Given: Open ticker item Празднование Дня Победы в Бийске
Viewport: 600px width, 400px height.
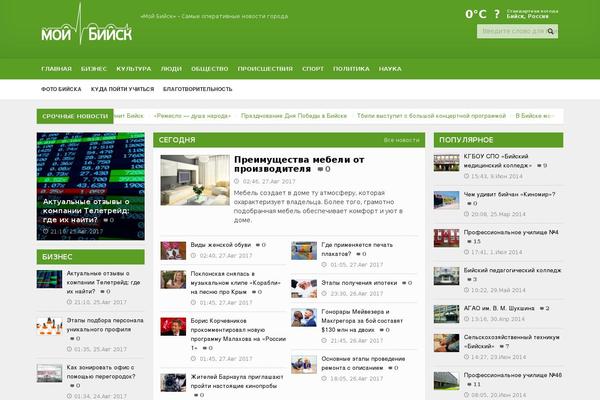Looking at the screenshot, I should coord(294,116).
